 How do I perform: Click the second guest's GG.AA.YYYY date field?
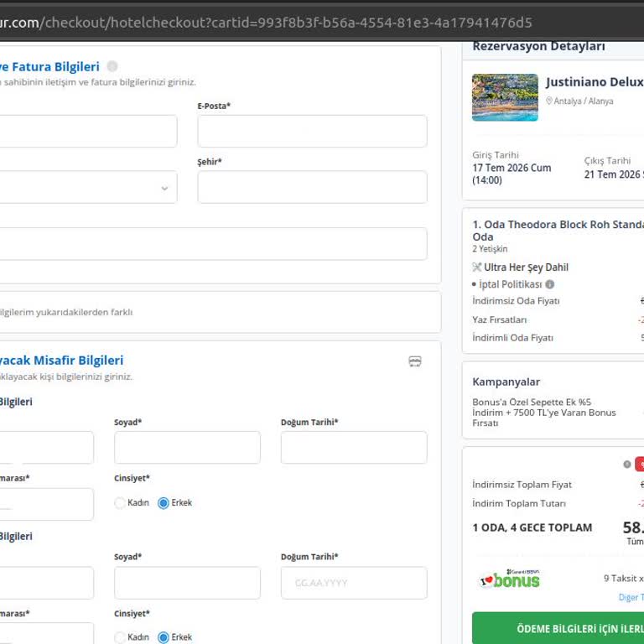[x=354, y=583]
